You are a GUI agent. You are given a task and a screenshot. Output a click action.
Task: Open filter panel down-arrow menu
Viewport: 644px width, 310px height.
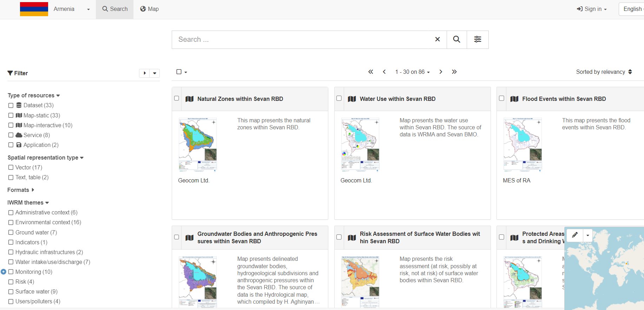click(x=155, y=73)
